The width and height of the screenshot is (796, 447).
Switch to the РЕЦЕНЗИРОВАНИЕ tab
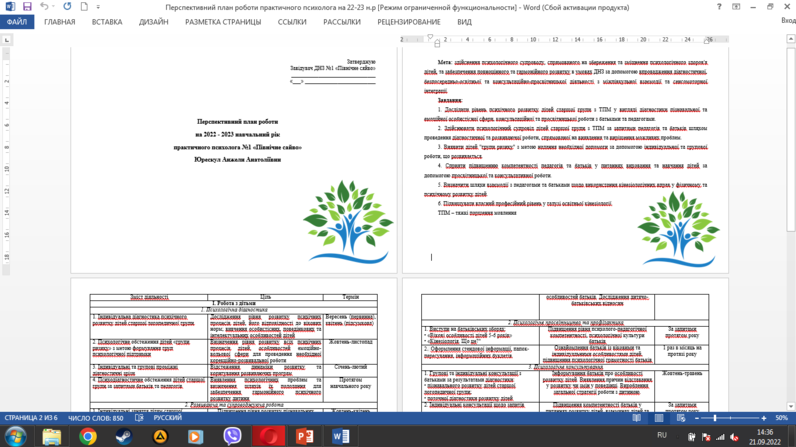409,22
